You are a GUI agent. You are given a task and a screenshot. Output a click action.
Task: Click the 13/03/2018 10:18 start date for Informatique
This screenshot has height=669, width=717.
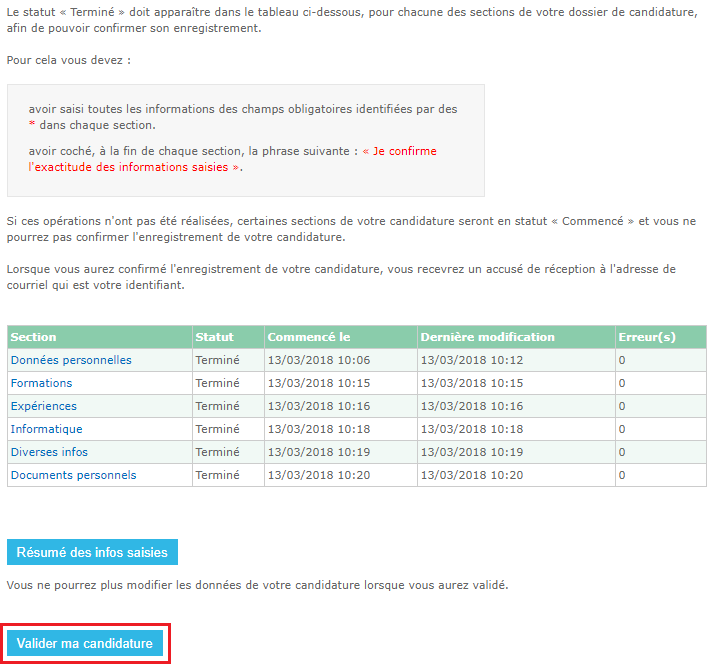(319, 429)
